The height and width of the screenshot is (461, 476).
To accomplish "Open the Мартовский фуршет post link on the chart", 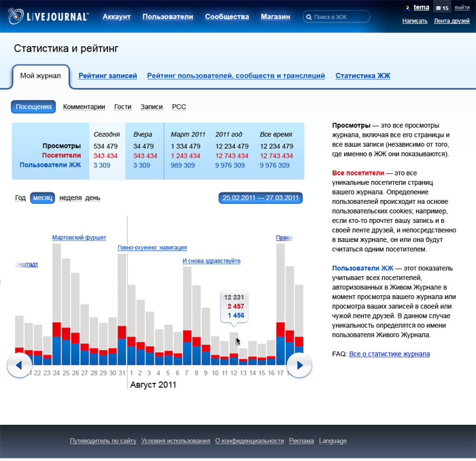I will pos(79,237).
